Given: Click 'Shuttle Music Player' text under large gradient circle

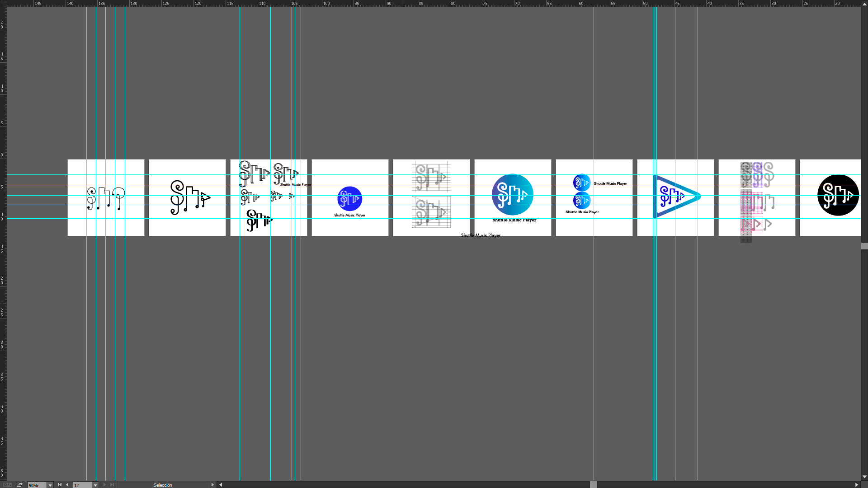Looking at the screenshot, I should (x=514, y=220).
